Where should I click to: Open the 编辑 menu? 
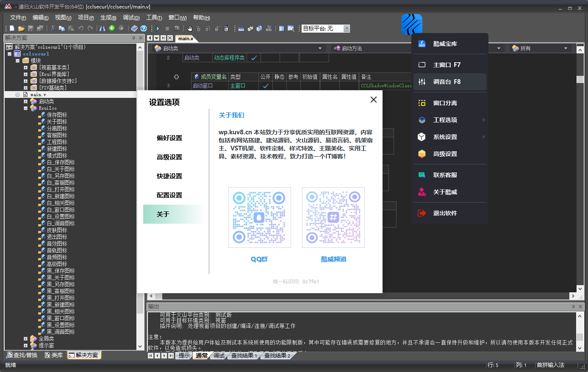[x=40, y=17]
